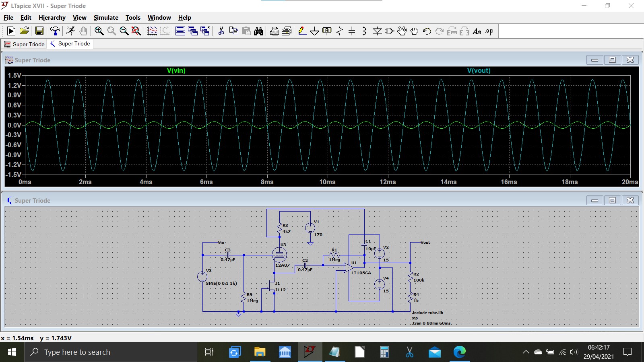Select the Text Aa tool
Viewport: 644px width, 362px height.
pos(477,31)
